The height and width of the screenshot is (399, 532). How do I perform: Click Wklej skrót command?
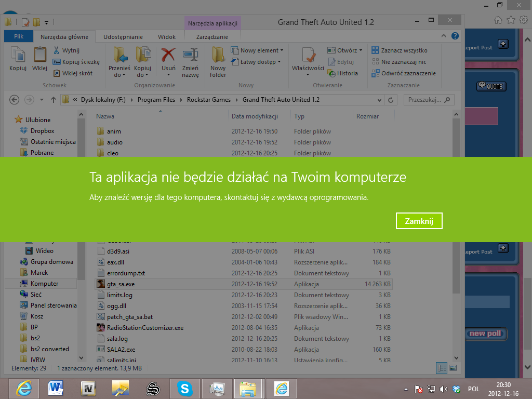pos(73,73)
